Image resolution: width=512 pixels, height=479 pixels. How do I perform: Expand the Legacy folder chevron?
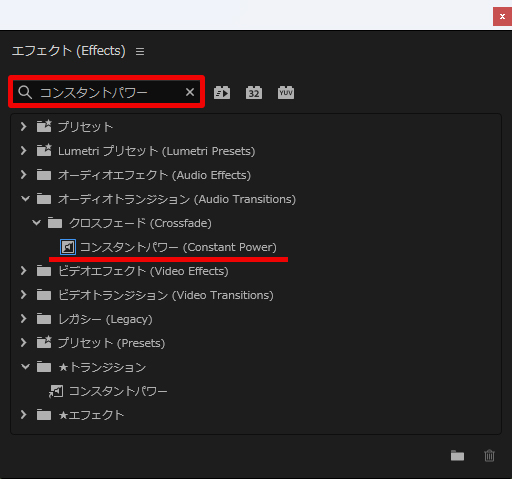pos(23,319)
